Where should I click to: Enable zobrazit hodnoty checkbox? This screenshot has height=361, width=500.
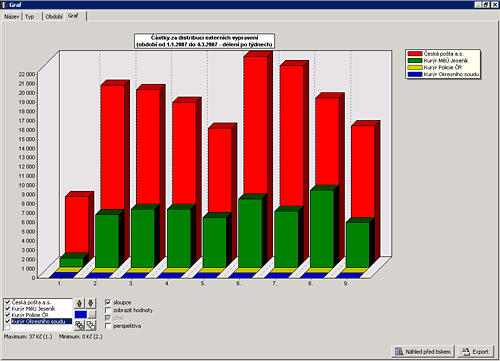click(x=108, y=310)
